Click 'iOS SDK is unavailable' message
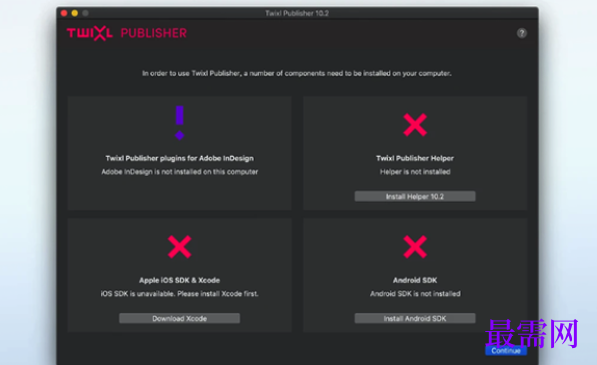The image size is (597, 365). click(180, 293)
